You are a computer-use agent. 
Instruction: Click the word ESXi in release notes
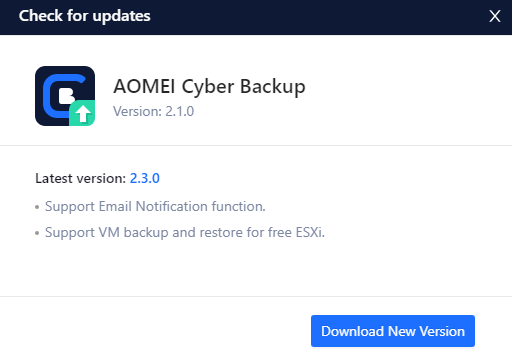click(310, 232)
